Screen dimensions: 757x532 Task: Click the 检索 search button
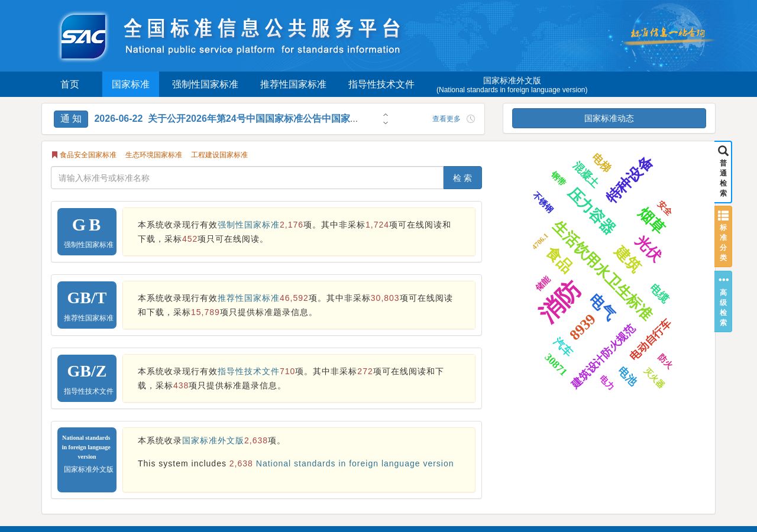tap(462, 178)
